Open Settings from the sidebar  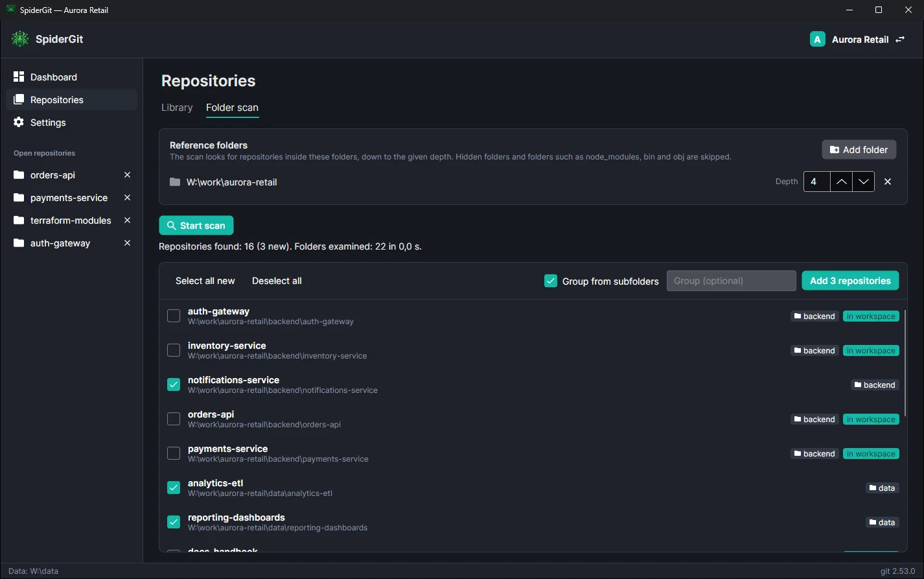[71, 123]
